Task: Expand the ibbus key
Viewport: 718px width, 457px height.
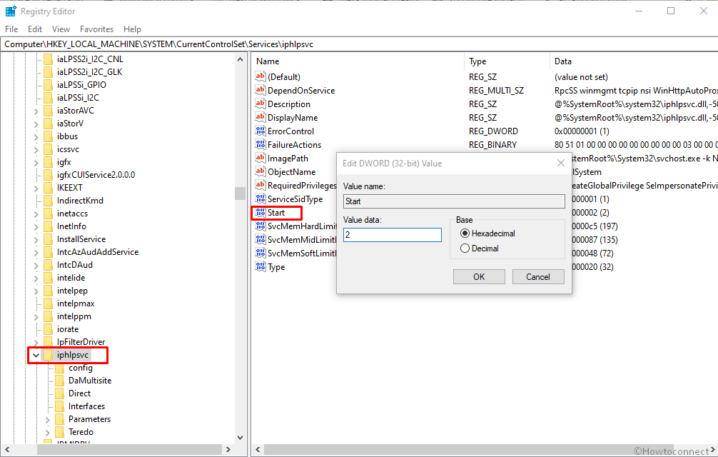Action: pos(36,136)
